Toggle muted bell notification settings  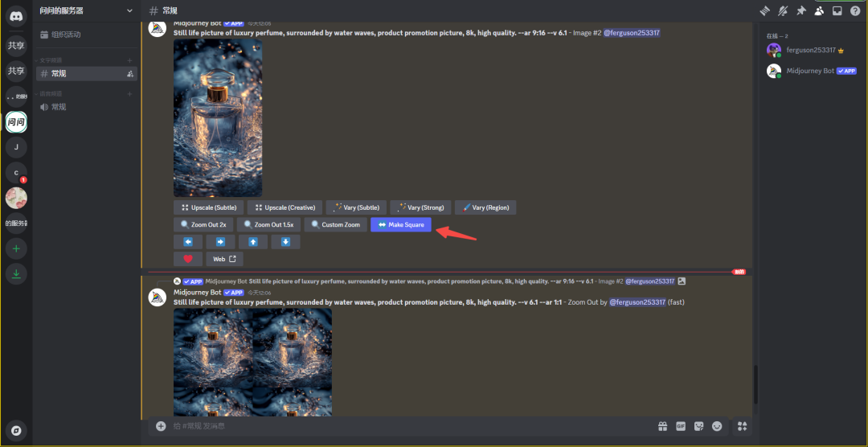pos(783,10)
